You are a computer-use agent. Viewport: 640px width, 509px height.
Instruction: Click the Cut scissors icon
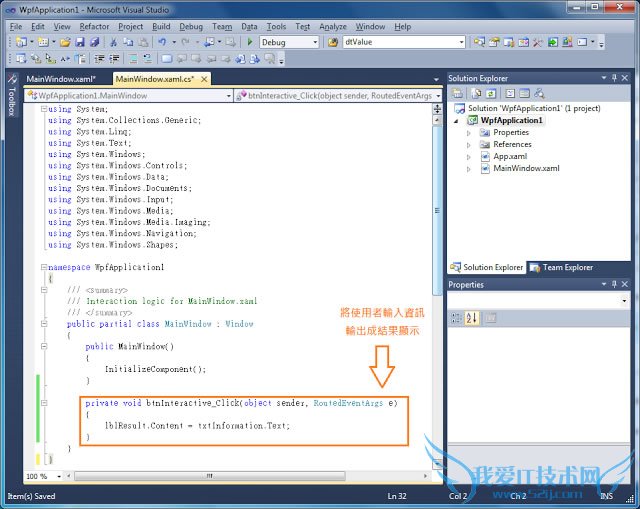tap(113, 43)
